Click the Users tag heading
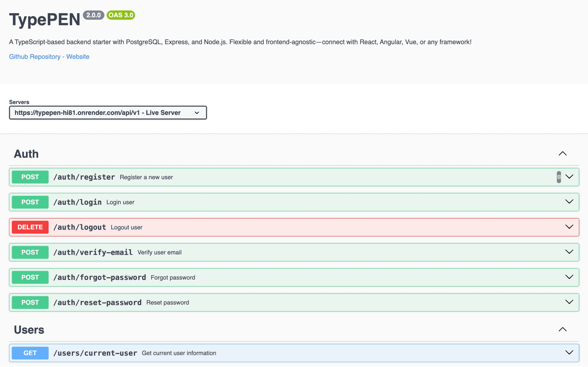Screen dimensions: 588x367 click(29, 330)
